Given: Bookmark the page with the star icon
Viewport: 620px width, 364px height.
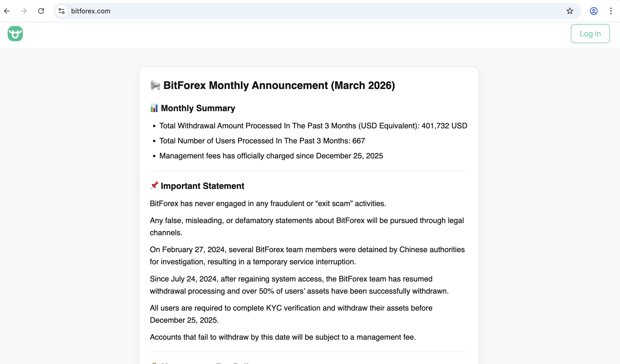Looking at the screenshot, I should click(570, 11).
